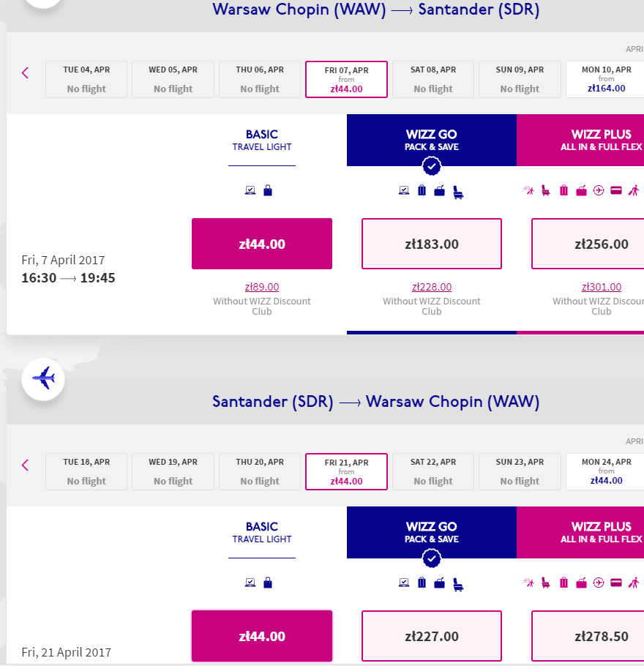The height and width of the screenshot is (666, 644).
Task: Click the return flight airplane icon
Action: tap(43, 378)
